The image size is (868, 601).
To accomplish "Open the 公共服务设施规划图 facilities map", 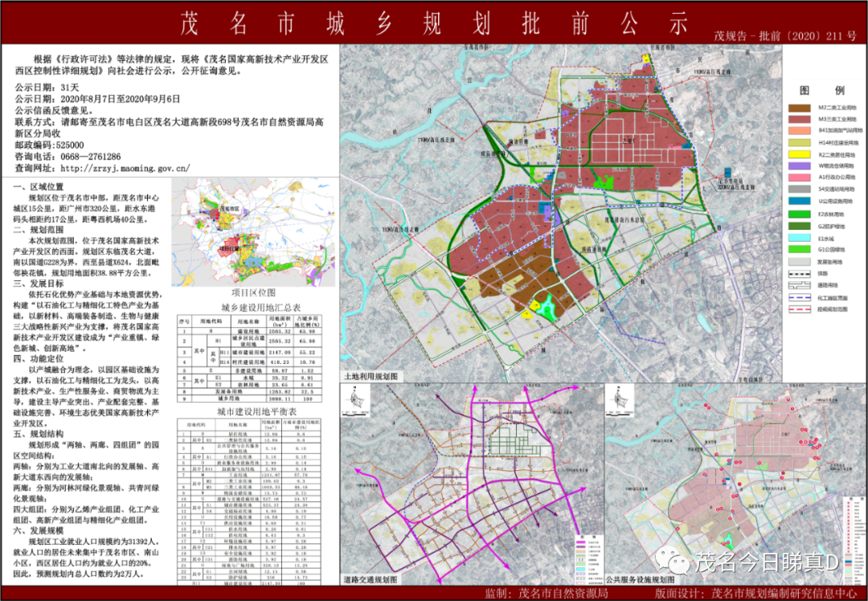I will (x=735, y=484).
